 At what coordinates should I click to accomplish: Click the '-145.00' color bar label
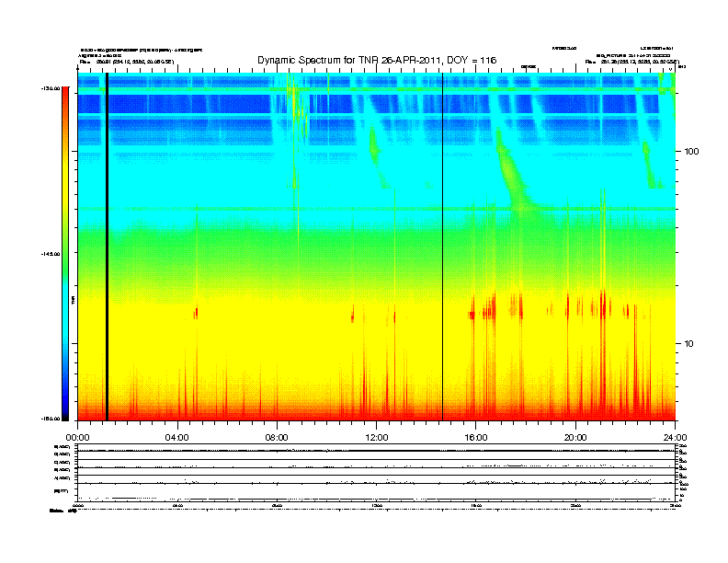tap(51, 254)
